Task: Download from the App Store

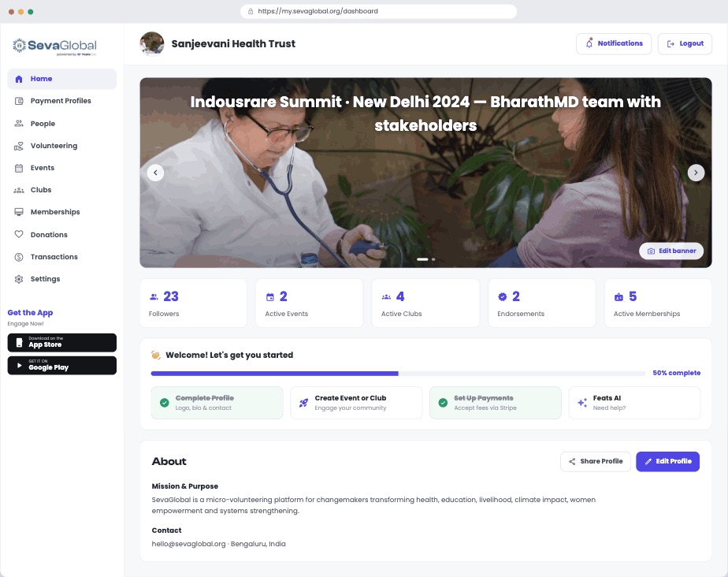Action: [x=61, y=343]
